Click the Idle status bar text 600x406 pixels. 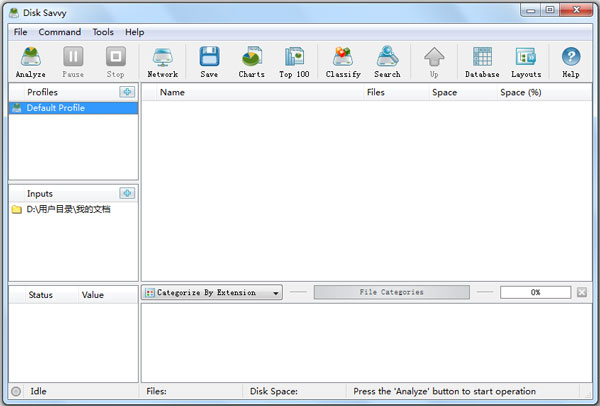38,391
